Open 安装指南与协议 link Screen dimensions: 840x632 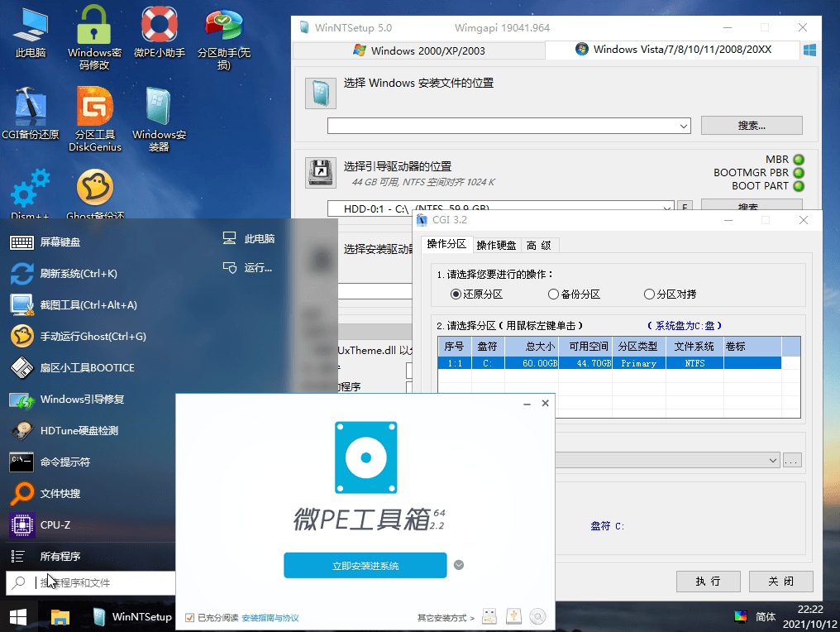(x=270, y=618)
